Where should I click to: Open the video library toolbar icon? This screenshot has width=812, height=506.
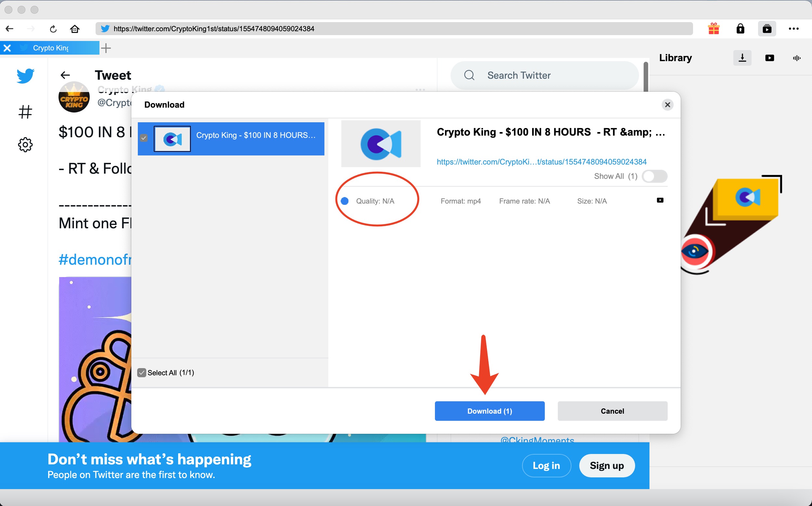(x=766, y=29)
